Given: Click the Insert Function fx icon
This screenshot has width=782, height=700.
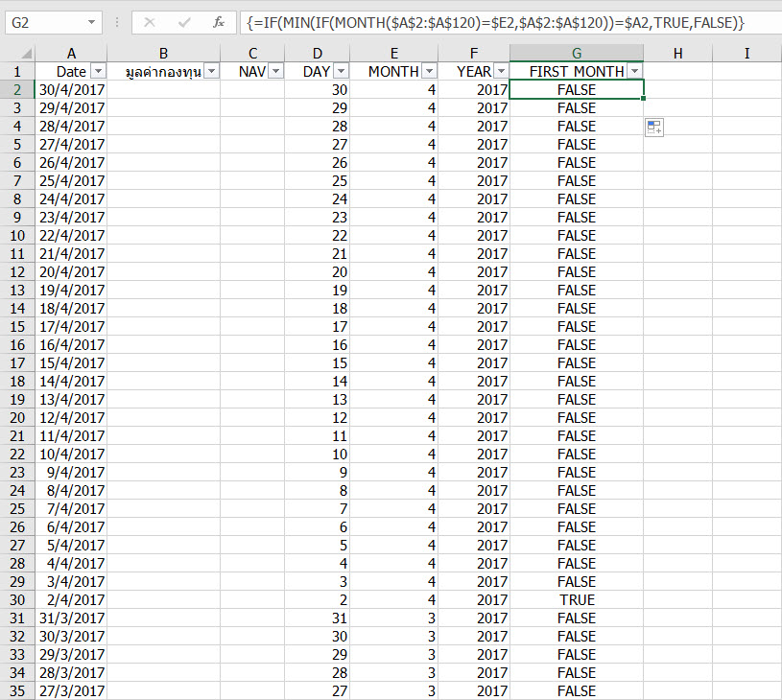Looking at the screenshot, I should pos(218,22).
